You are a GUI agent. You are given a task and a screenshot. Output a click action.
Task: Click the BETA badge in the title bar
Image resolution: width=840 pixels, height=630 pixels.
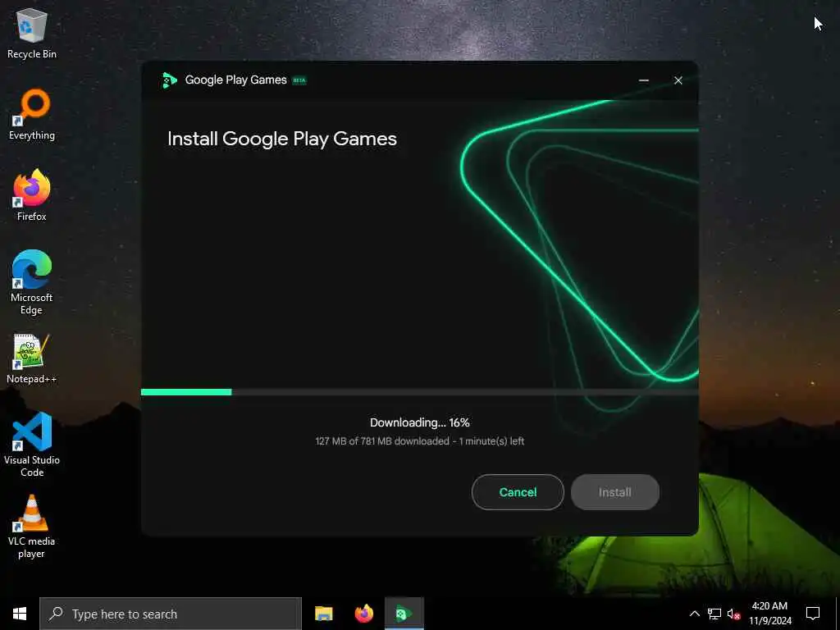299,80
